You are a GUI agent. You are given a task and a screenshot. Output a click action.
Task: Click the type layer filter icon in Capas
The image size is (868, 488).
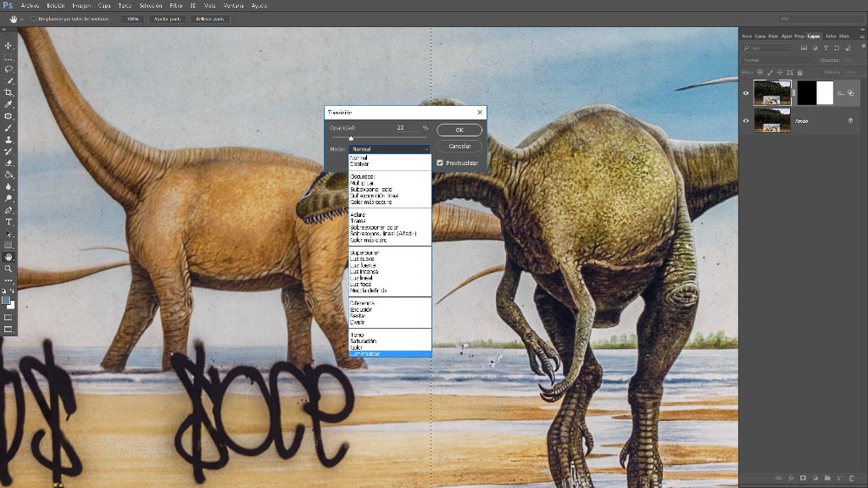point(826,48)
